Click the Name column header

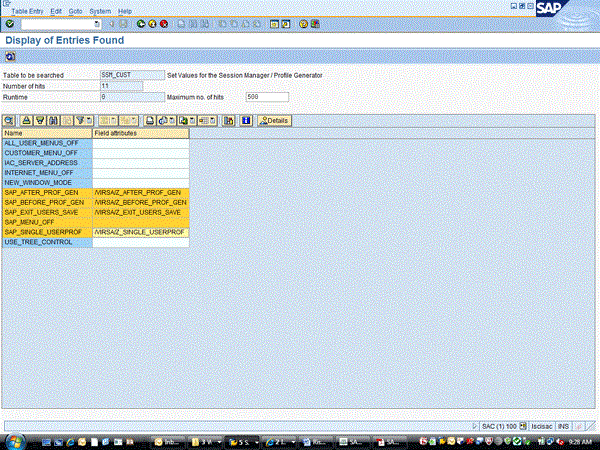coord(46,133)
